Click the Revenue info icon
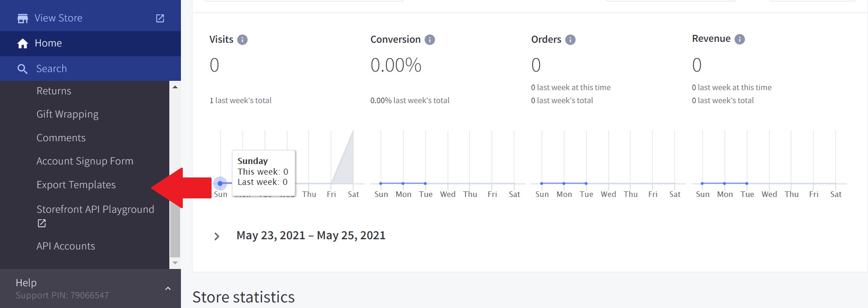 [740, 39]
